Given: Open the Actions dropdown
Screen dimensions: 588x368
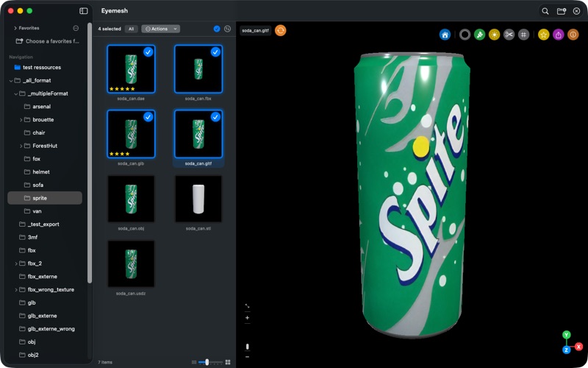Looking at the screenshot, I should click(160, 29).
